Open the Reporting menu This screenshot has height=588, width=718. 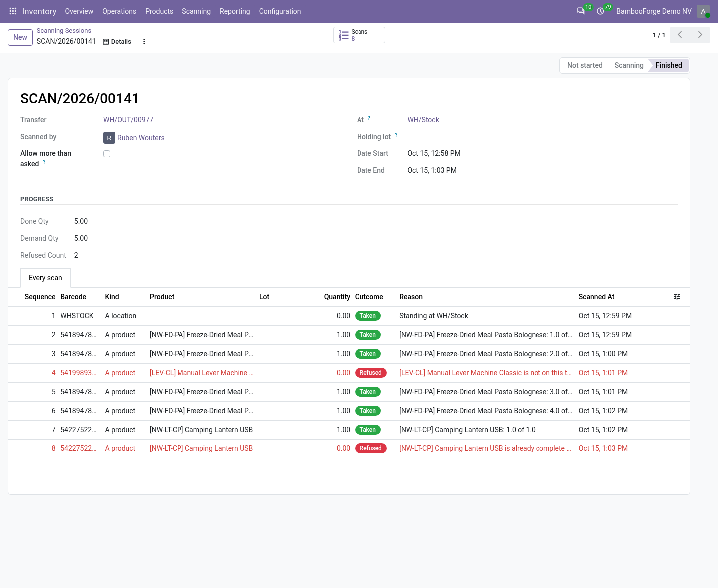[x=235, y=11]
